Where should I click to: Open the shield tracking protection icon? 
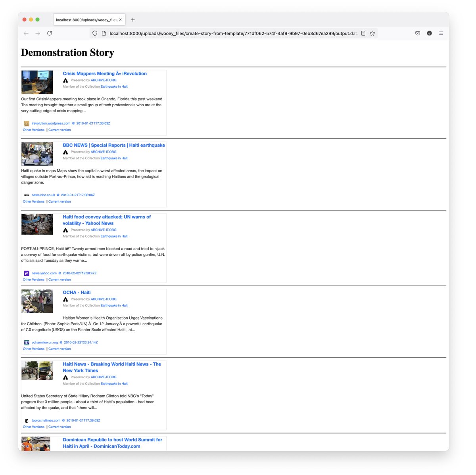(x=95, y=33)
